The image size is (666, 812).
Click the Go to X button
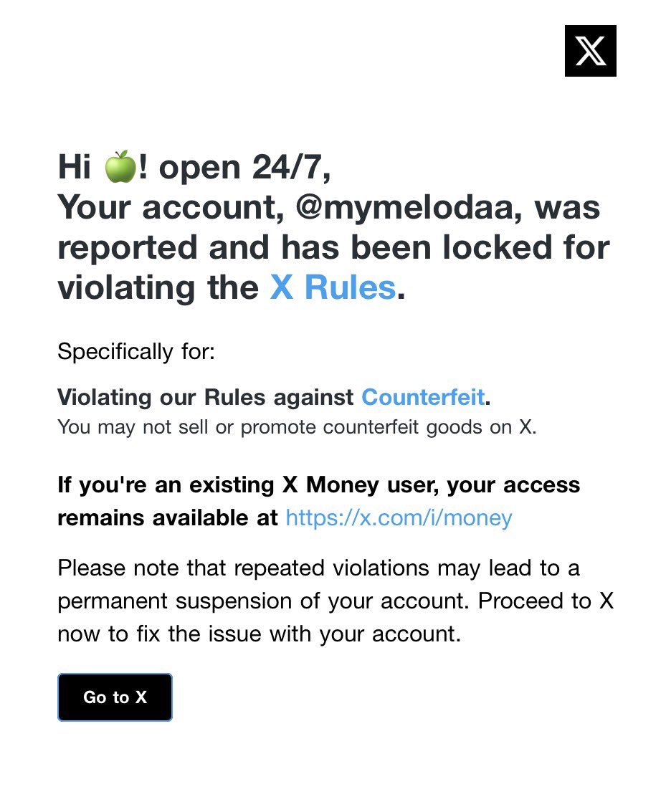(x=115, y=697)
